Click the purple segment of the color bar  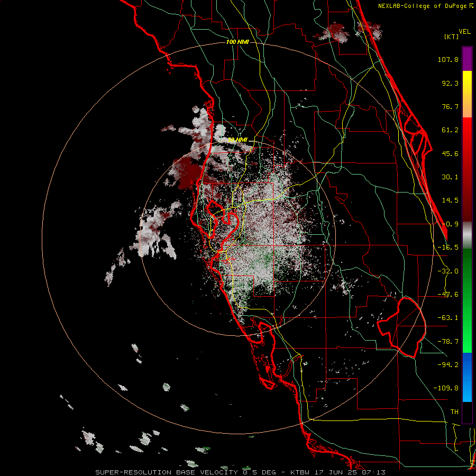(467, 59)
